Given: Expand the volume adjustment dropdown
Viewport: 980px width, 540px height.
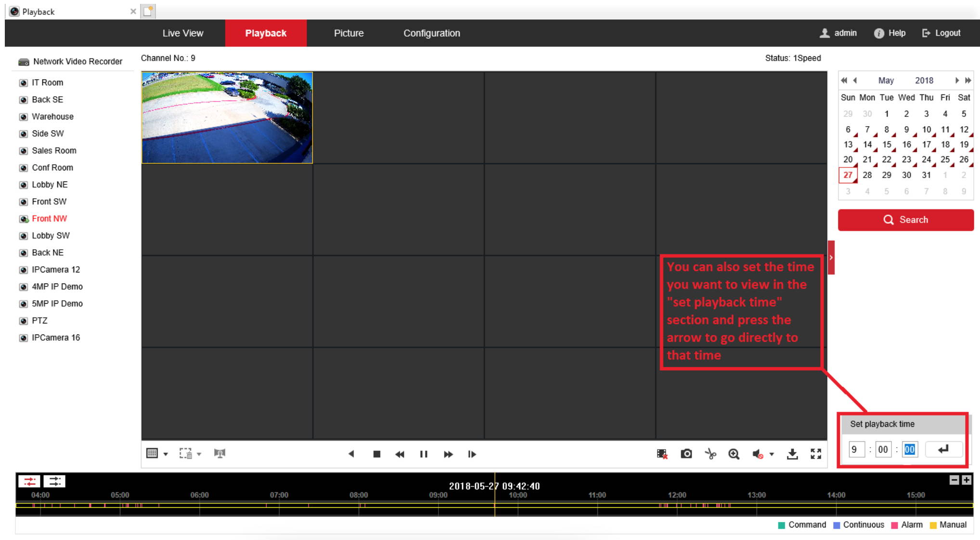Looking at the screenshot, I should [771, 454].
